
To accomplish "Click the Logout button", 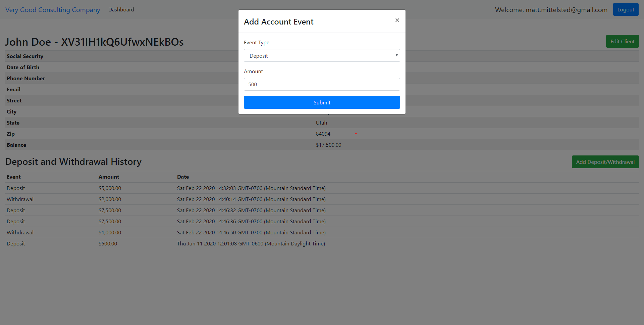I will click(x=626, y=9).
